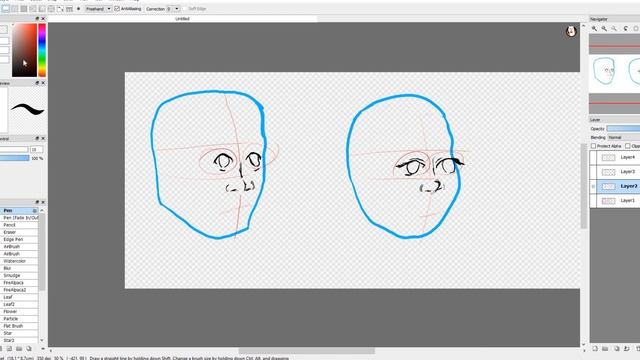The height and width of the screenshot is (360, 640).
Task: Duplicate layer icon at panel bottom
Action: click(x=616, y=349)
